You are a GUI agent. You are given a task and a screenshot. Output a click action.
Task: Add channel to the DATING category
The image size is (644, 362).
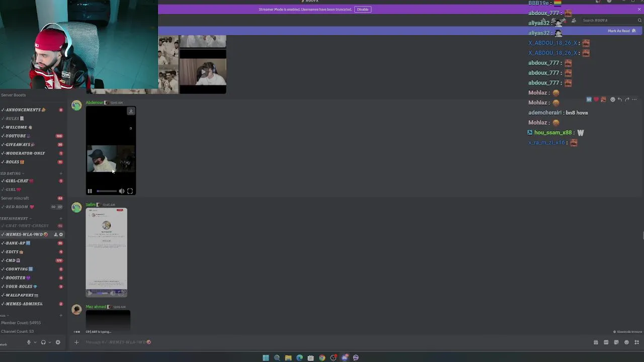click(61, 173)
